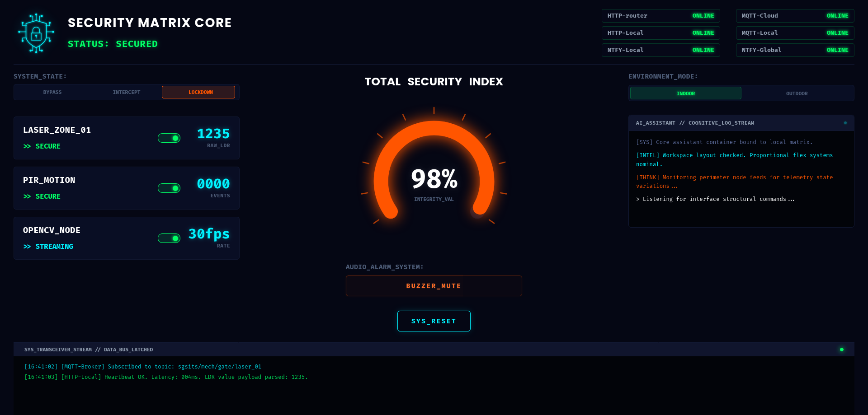This screenshot has height=415, width=868.
Task: Click the Listening for interface commands line
Action: (x=715, y=199)
